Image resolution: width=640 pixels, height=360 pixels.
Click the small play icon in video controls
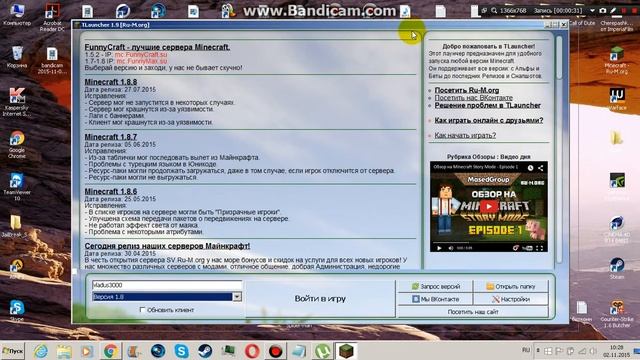(x=439, y=248)
